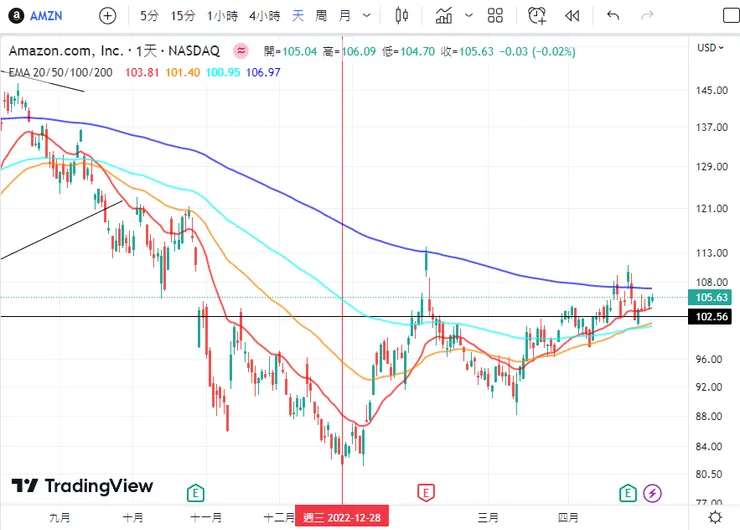Choose the monthly 月 interval
The image size is (740, 530).
345,16
